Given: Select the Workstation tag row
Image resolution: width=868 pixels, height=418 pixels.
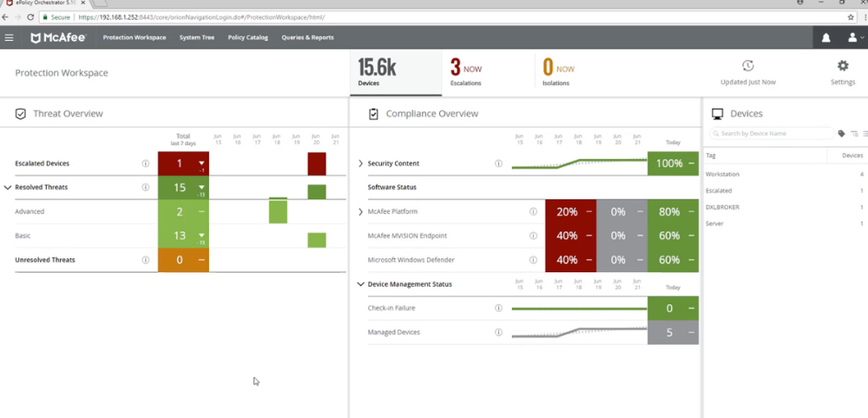Looking at the screenshot, I should click(x=784, y=174).
